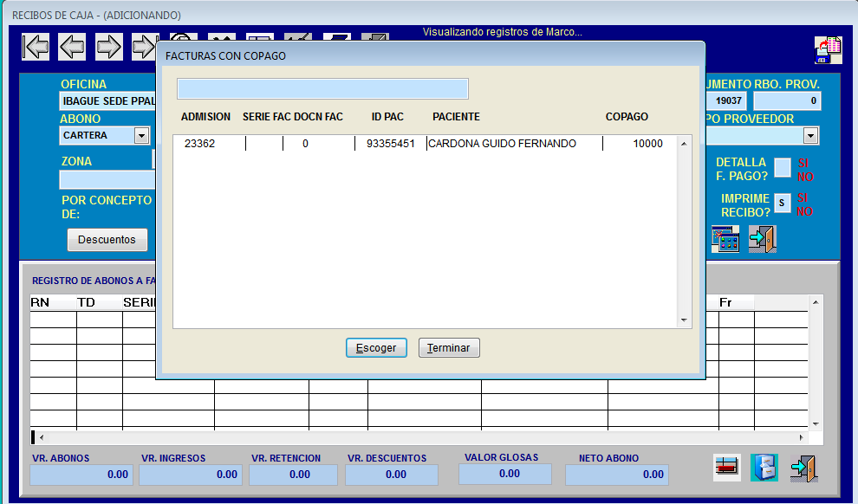Click patient ID 93355451
Image resolution: width=858 pixels, height=504 pixels.
click(x=391, y=144)
